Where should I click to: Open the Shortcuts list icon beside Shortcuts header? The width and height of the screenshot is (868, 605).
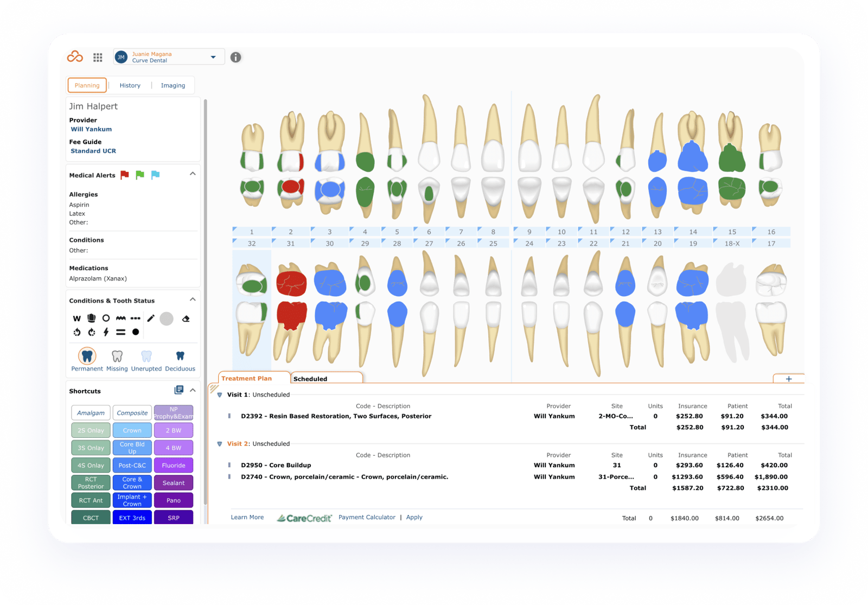[x=179, y=390]
